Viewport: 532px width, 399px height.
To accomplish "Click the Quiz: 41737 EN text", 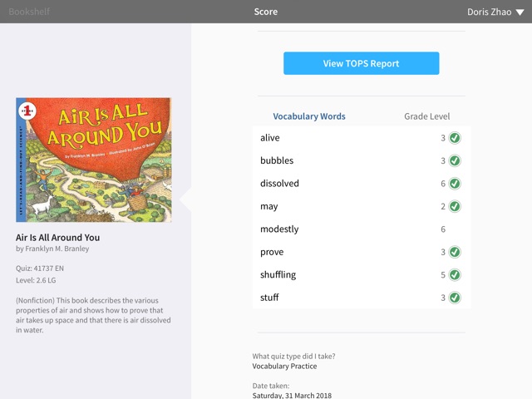I will 40,268.
